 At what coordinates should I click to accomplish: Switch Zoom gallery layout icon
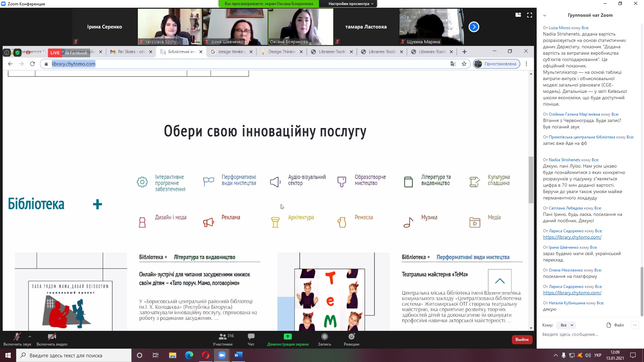(518, 15)
